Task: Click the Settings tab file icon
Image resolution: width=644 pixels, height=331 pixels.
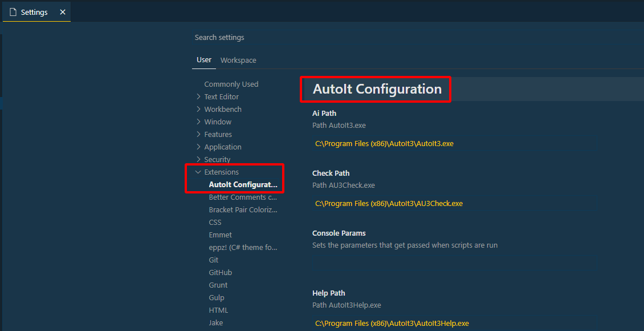Action: (x=13, y=13)
